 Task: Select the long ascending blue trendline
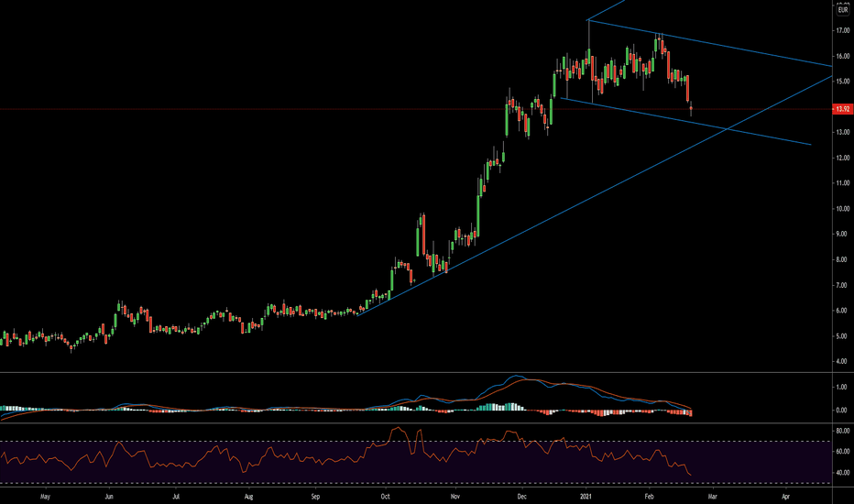click(594, 195)
